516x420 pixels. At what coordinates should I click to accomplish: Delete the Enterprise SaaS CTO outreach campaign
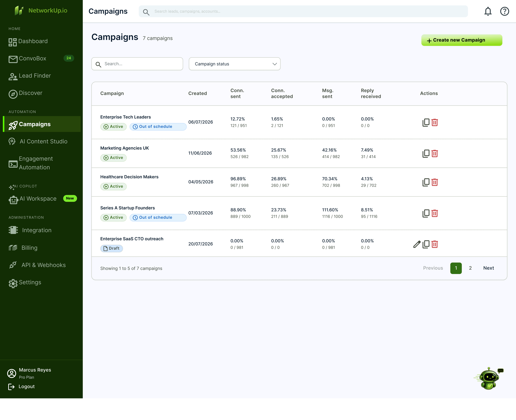pyautogui.click(x=434, y=244)
